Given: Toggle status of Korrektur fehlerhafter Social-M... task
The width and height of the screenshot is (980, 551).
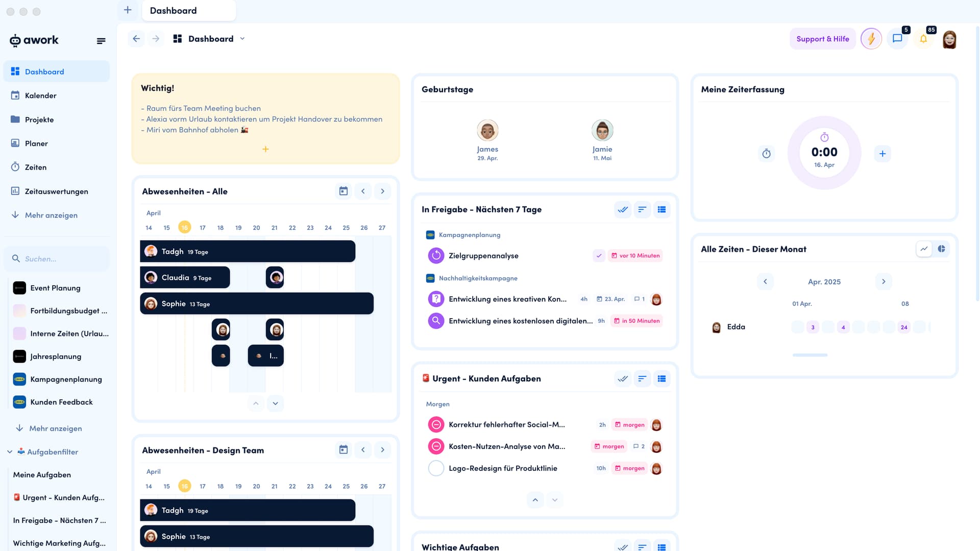Looking at the screenshot, I should (436, 425).
